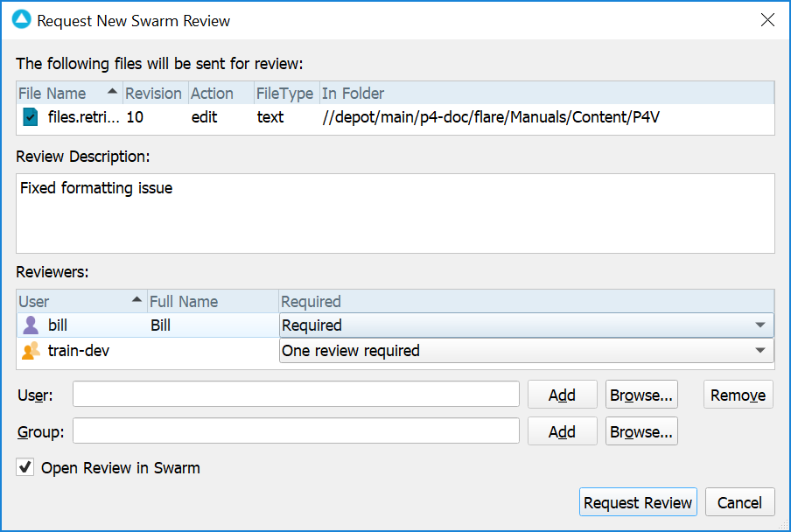This screenshot has width=791, height=532.
Task: Click the train-dev group icon
Action: tap(31, 351)
